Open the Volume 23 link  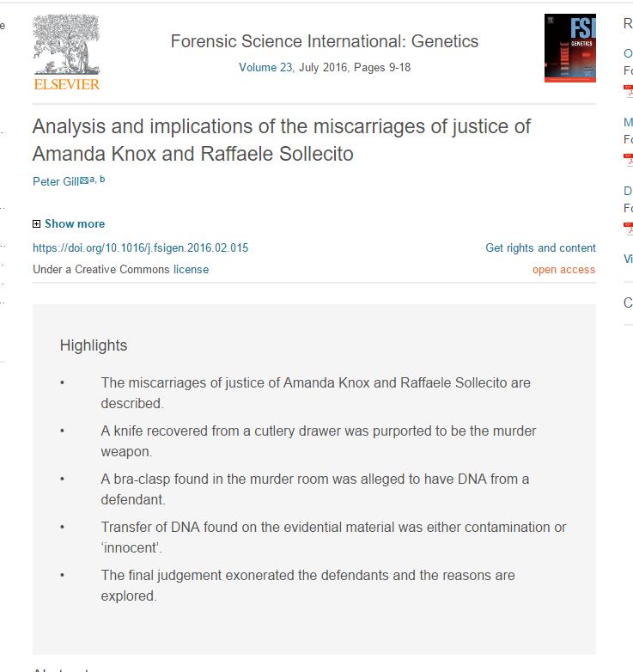point(265,67)
